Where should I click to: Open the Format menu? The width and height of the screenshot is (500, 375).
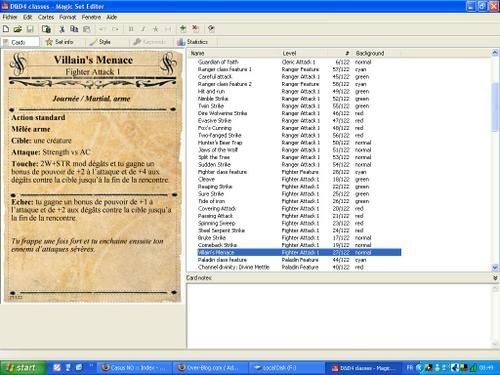68,17
